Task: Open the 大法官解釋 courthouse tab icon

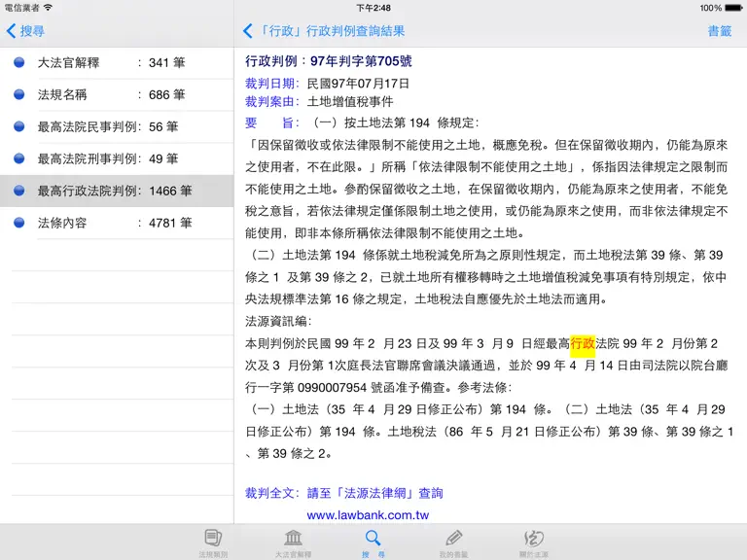Action: point(293,538)
